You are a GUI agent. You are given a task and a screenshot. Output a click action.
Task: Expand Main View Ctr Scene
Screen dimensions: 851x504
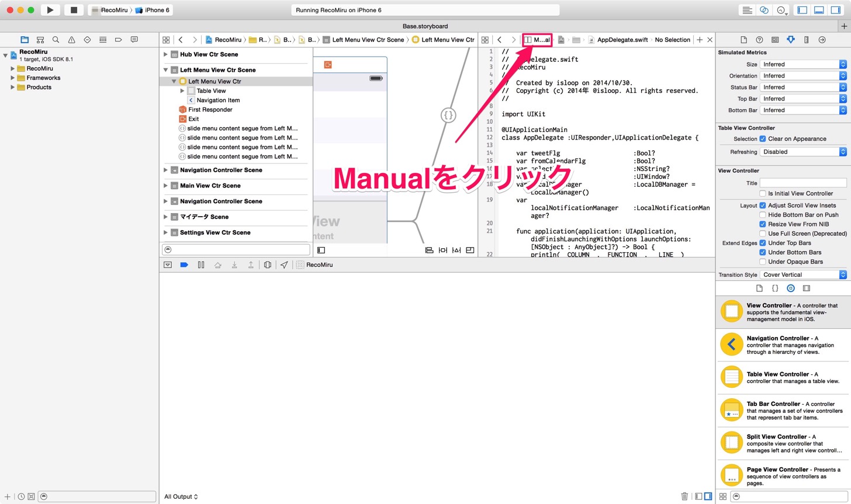165,186
